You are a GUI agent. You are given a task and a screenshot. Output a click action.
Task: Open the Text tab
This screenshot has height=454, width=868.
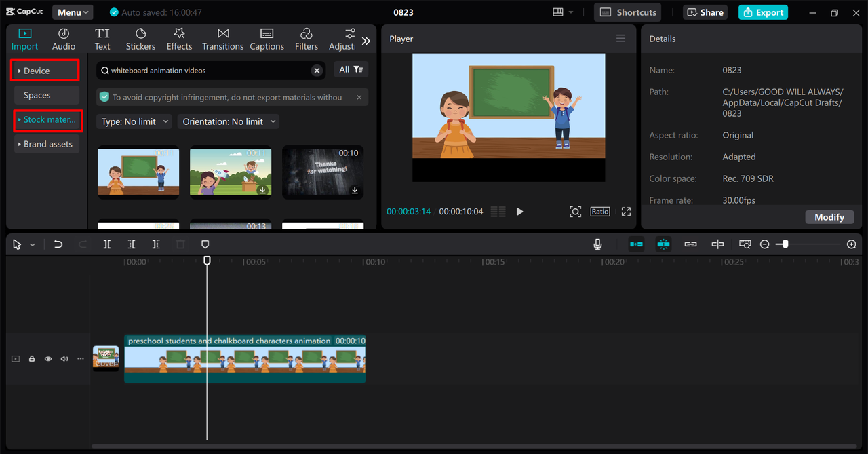(x=102, y=39)
